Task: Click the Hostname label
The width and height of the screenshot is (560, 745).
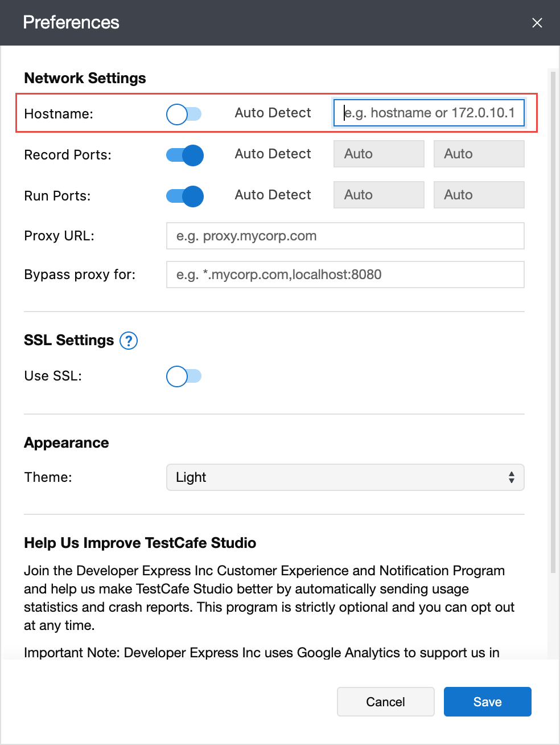Action: point(58,114)
